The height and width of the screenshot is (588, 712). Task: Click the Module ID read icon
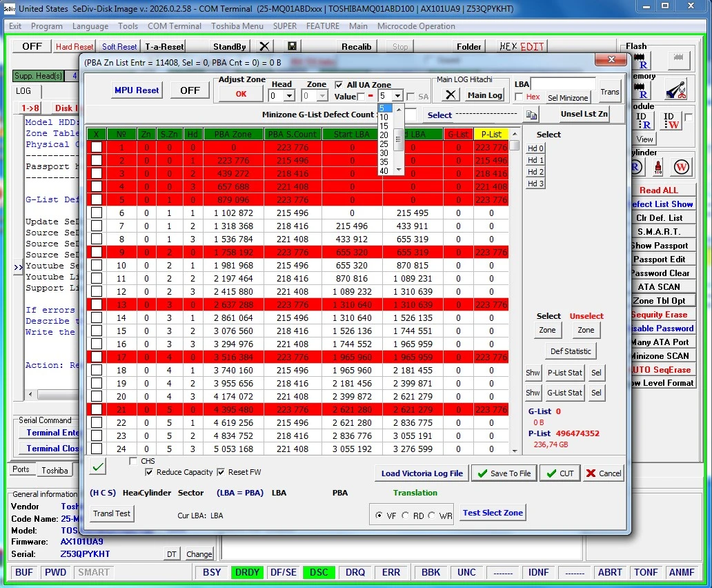click(x=644, y=121)
